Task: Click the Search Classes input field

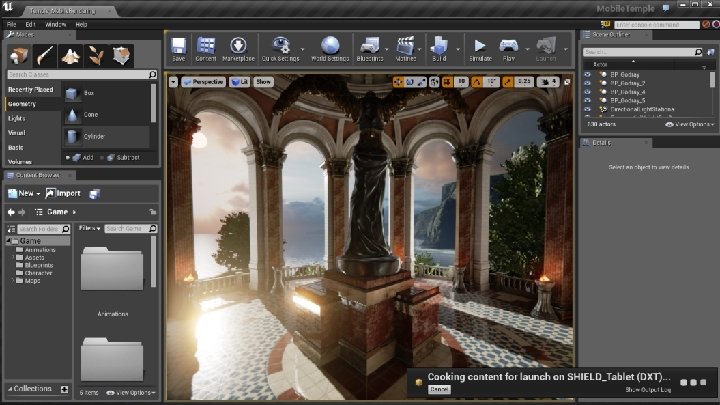Action: click(x=82, y=74)
